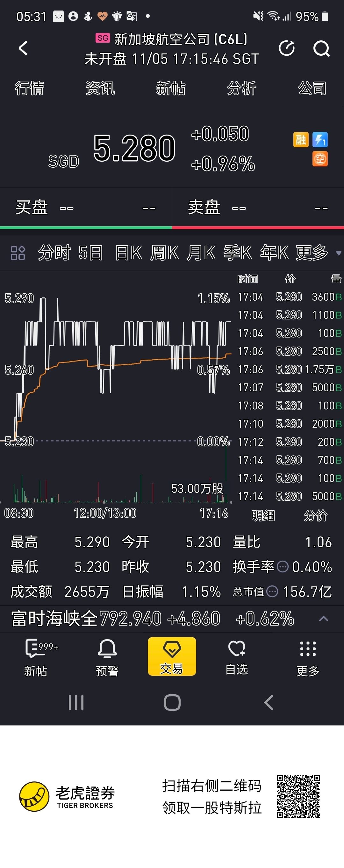Tap the yellow 交易 trade button

[172, 656]
